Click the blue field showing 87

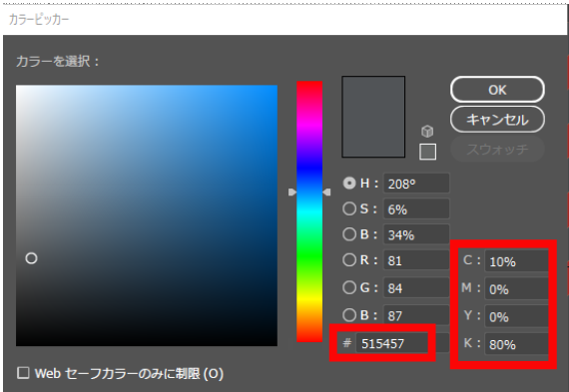[416, 315]
